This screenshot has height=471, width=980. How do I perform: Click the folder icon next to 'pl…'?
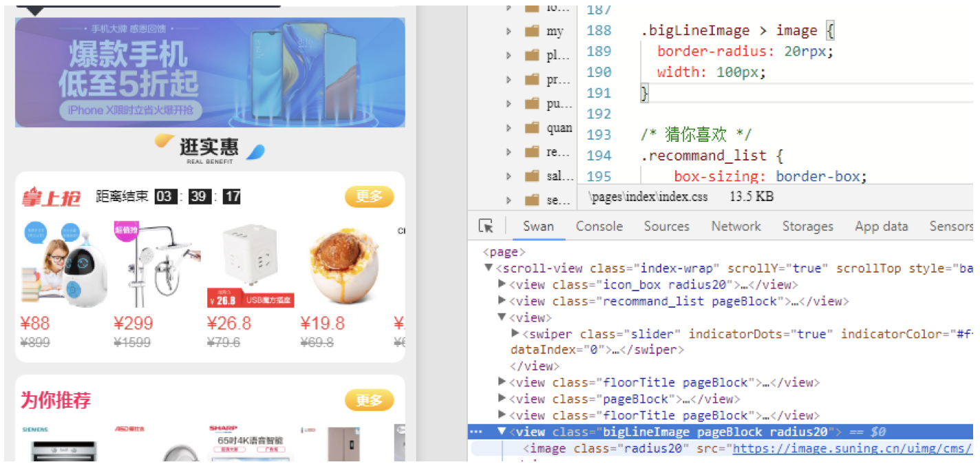[531, 55]
